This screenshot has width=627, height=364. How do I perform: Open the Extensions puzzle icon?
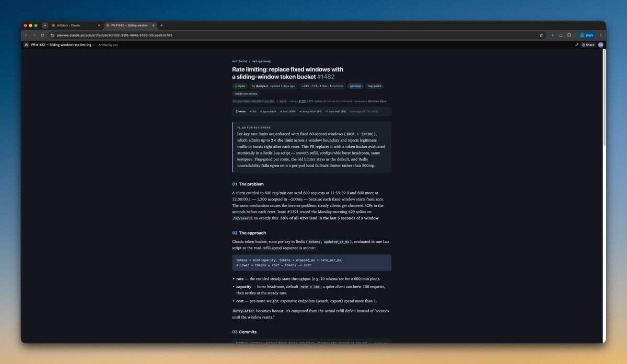tap(569, 35)
